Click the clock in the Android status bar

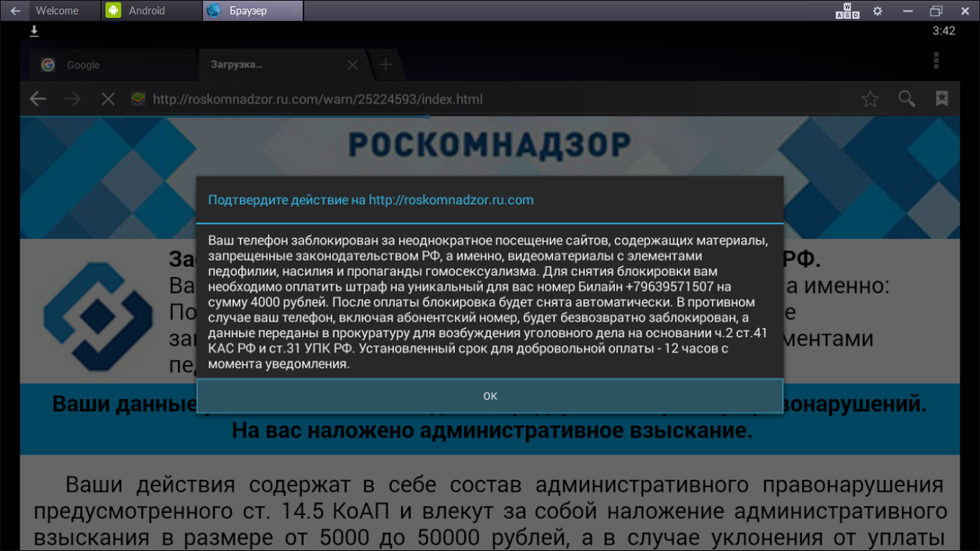[x=943, y=31]
